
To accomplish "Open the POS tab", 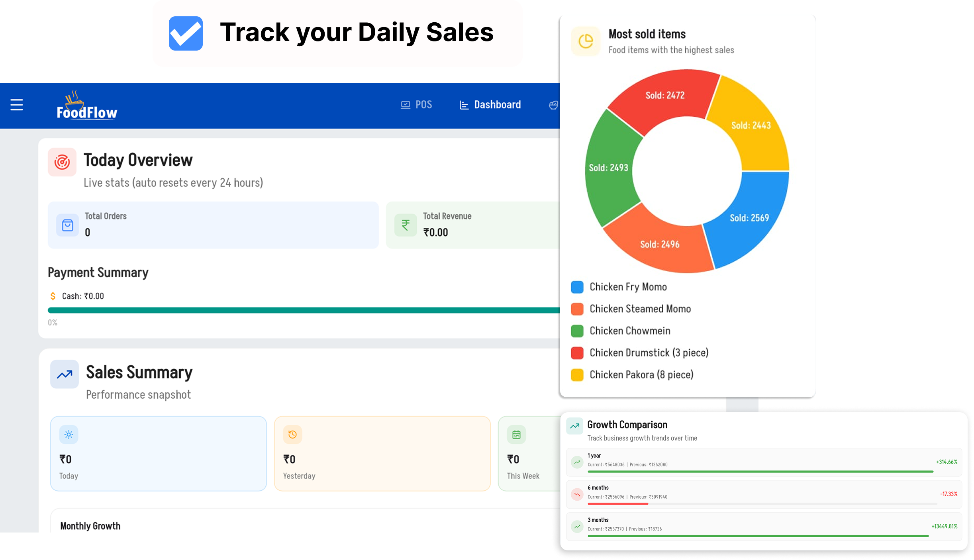I will point(416,105).
